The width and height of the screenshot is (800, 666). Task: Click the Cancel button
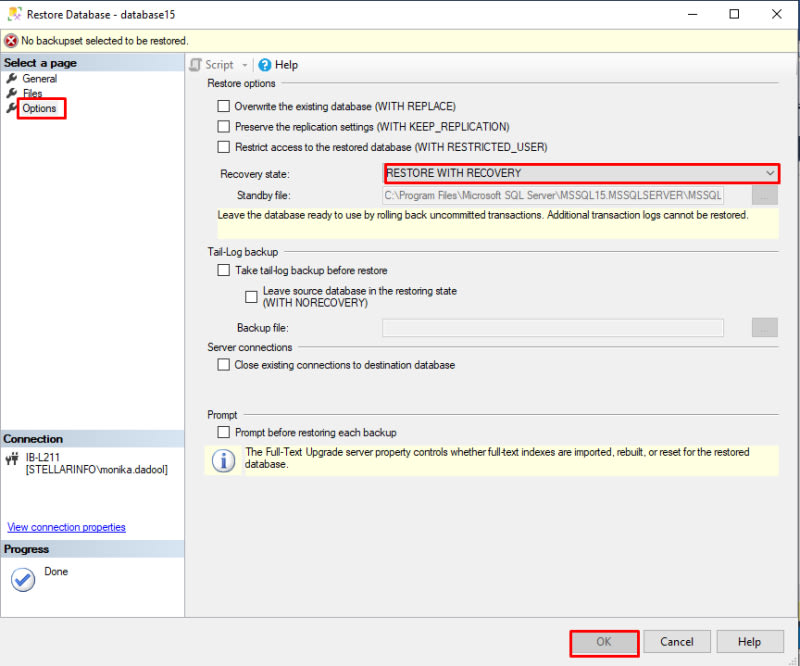pos(677,642)
